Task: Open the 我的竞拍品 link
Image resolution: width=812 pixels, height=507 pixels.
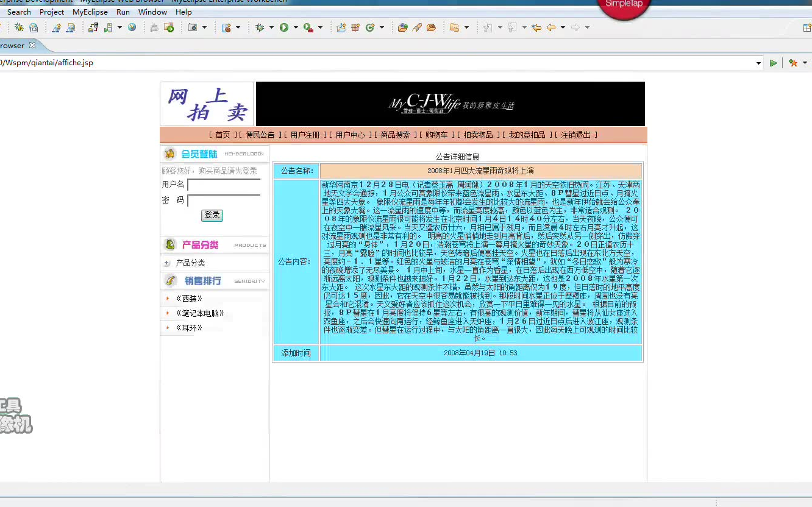Action: click(x=527, y=135)
